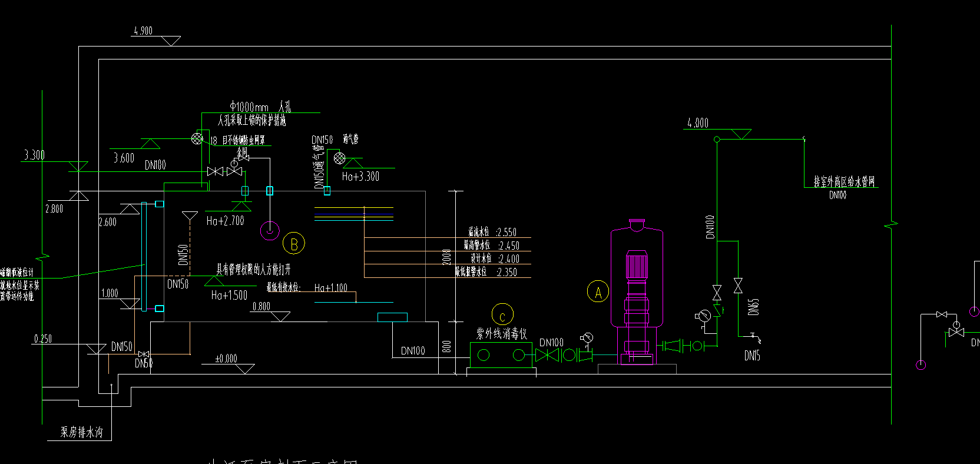Select the ±0.000 elevation label
The width and height of the screenshot is (980, 464).
[x=226, y=358]
